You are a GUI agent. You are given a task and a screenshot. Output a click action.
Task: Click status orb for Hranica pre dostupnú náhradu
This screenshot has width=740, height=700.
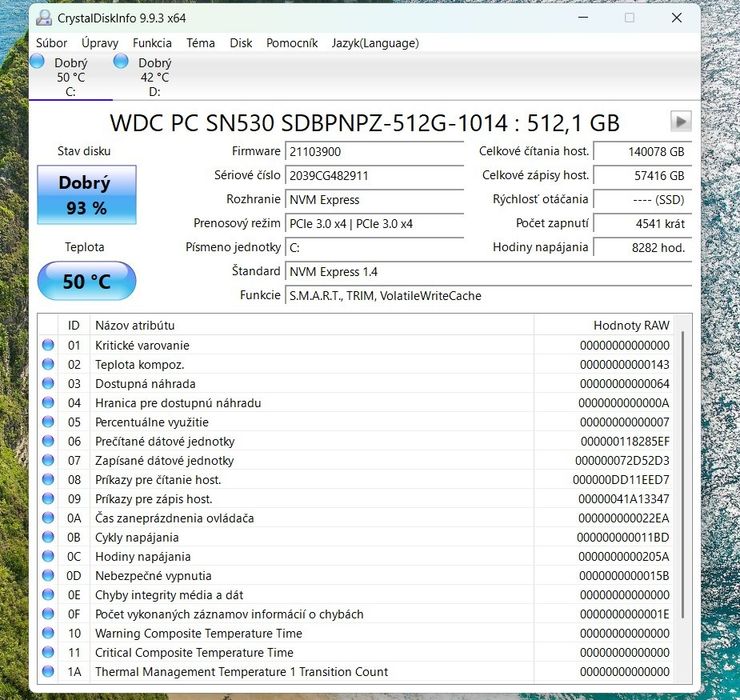pos(48,403)
